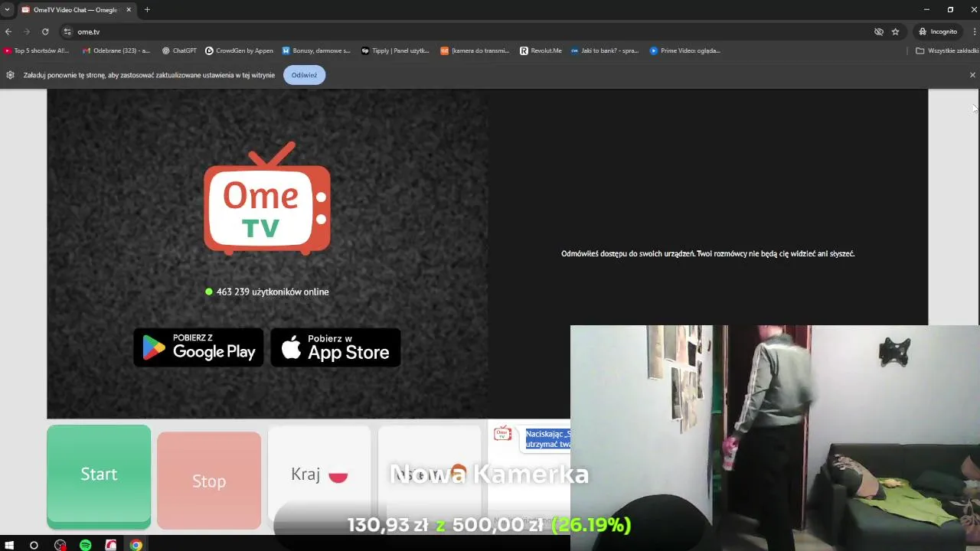This screenshot has width=980, height=551.
Task: Click the OmeTV logo
Action: click(x=267, y=199)
